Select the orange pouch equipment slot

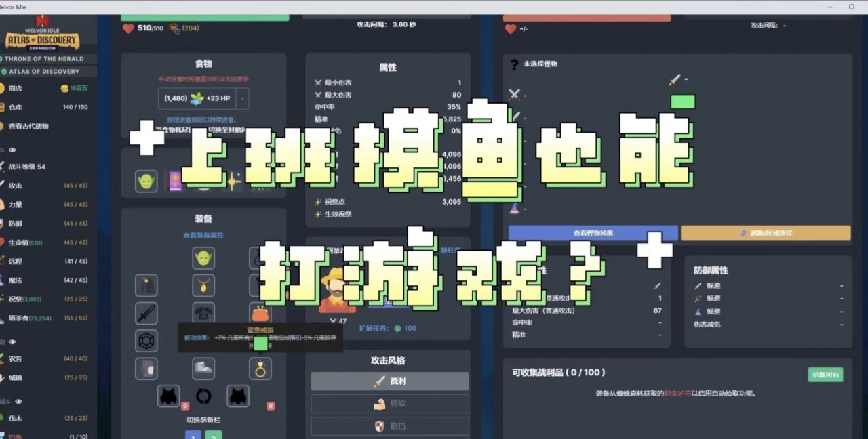click(x=260, y=314)
